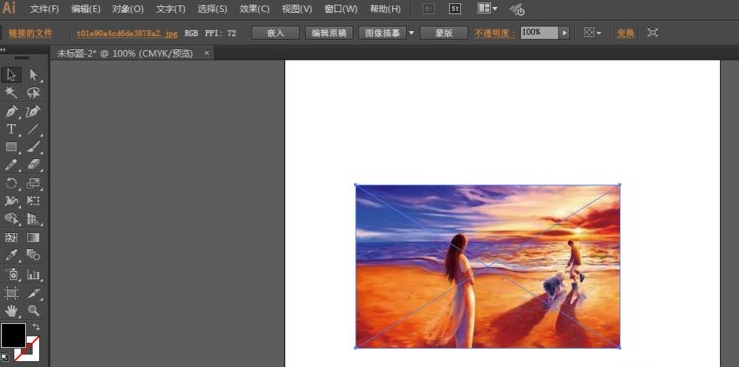Select the Mesh tool

tap(11, 237)
